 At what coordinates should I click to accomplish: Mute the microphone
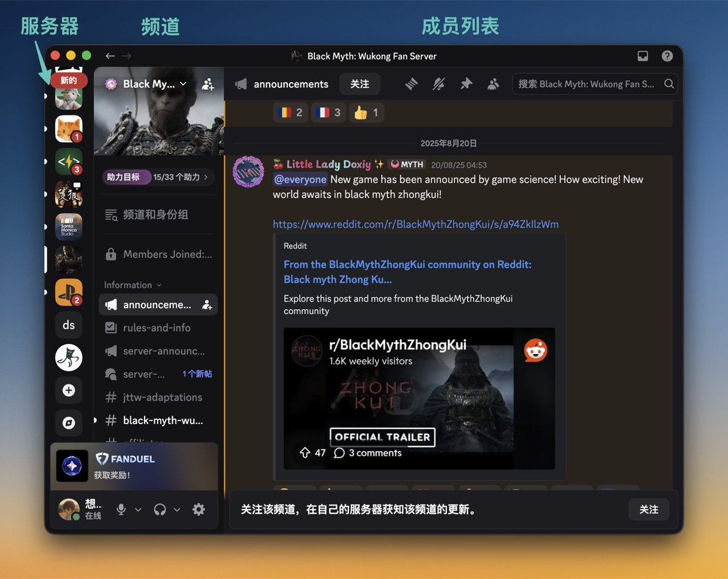[x=121, y=509]
